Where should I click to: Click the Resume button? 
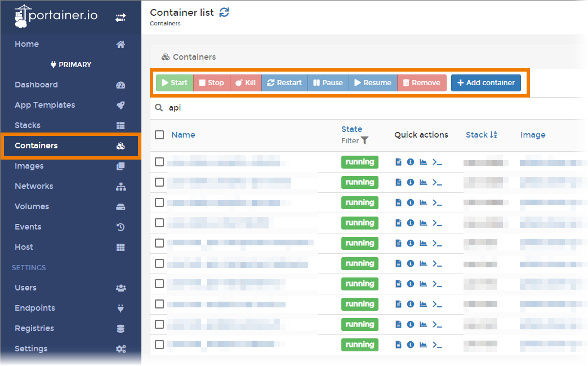[x=373, y=82]
